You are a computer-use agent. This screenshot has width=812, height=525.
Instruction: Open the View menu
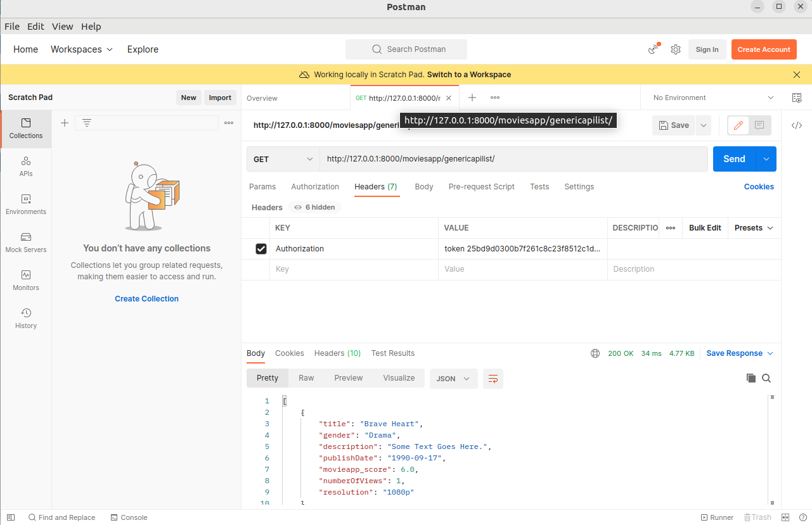point(63,27)
